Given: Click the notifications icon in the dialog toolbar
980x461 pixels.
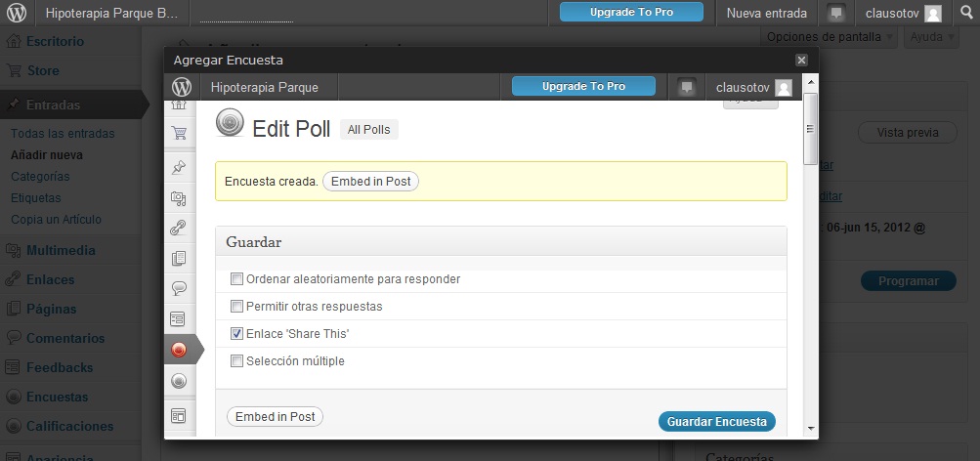Looking at the screenshot, I should coord(687,87).
